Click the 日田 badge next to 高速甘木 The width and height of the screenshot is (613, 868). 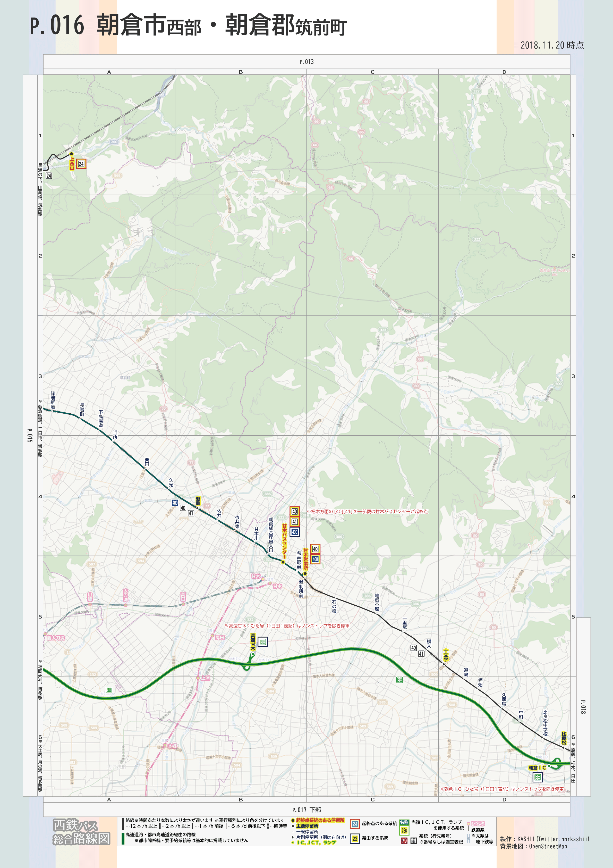click(263, 641)
